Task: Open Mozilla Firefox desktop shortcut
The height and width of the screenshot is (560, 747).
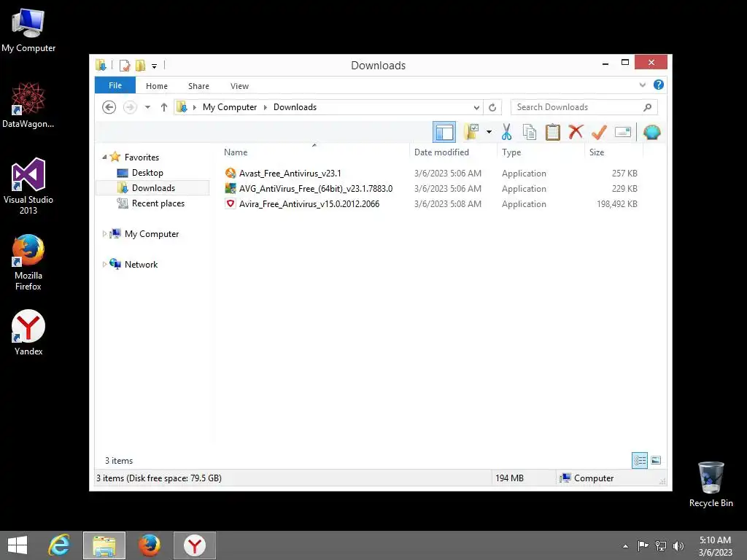Action: (28, 262)
